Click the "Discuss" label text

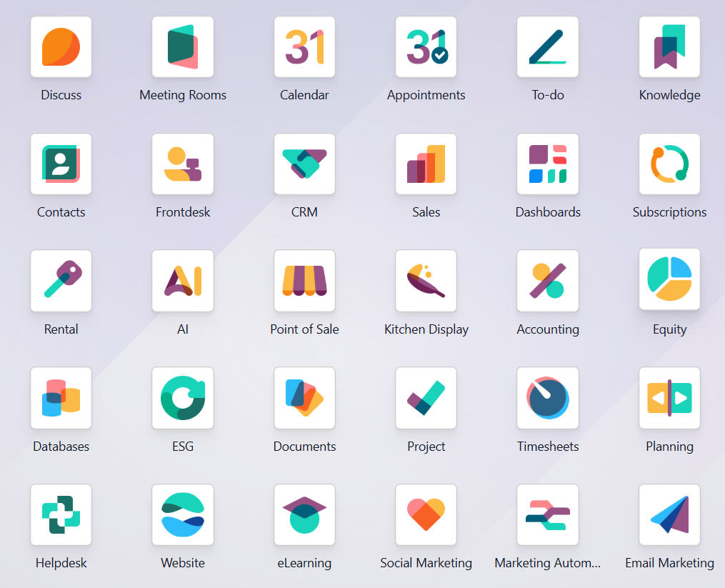(61, 95)
